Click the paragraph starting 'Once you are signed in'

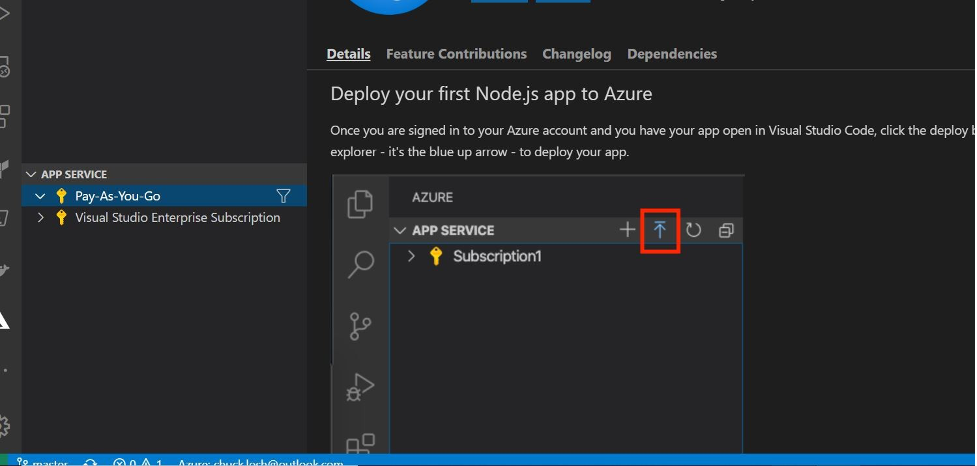click(652, 141)
